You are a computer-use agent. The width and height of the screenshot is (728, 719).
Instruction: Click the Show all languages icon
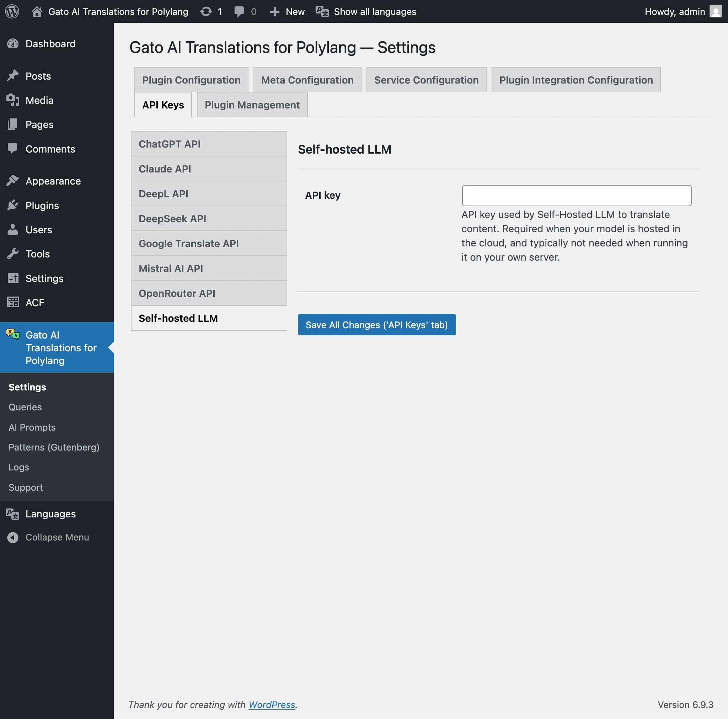321,11
